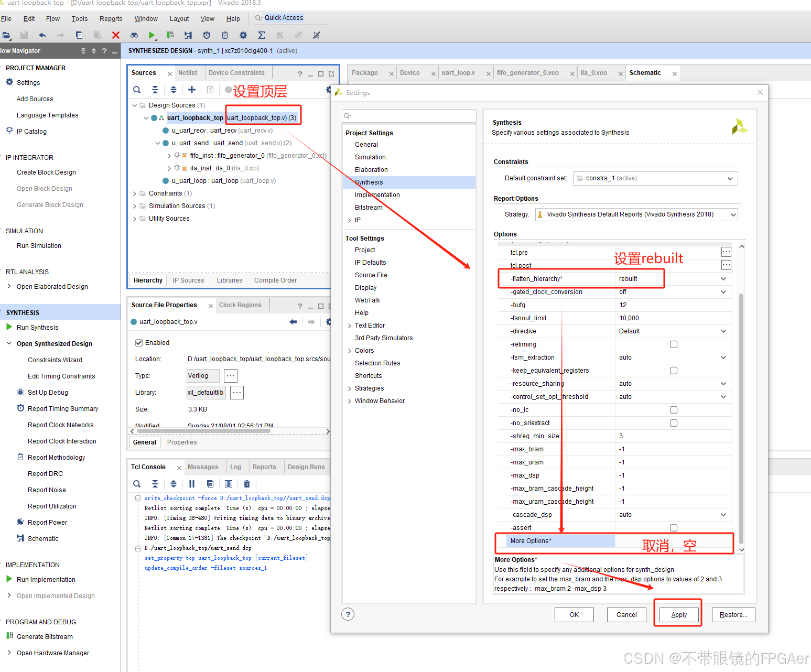
Task: Click the Source File Properties horizontal scrollbar
Action: click(x=203, y=431)
